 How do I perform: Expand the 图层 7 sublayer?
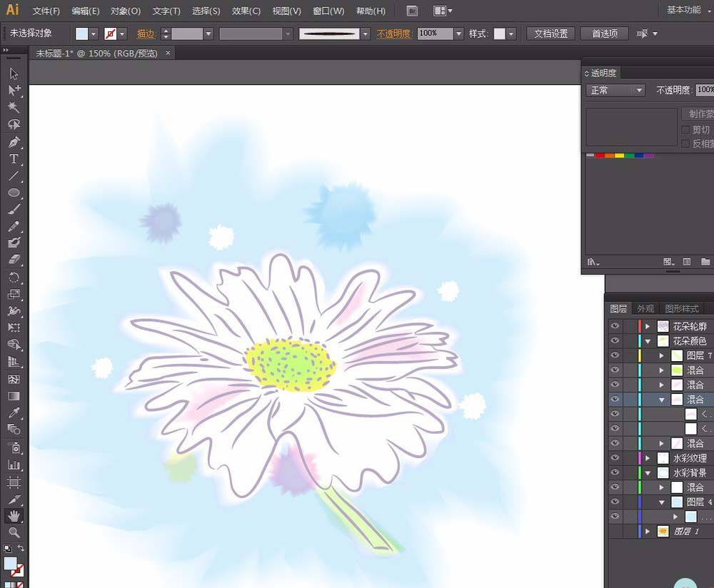662,355
